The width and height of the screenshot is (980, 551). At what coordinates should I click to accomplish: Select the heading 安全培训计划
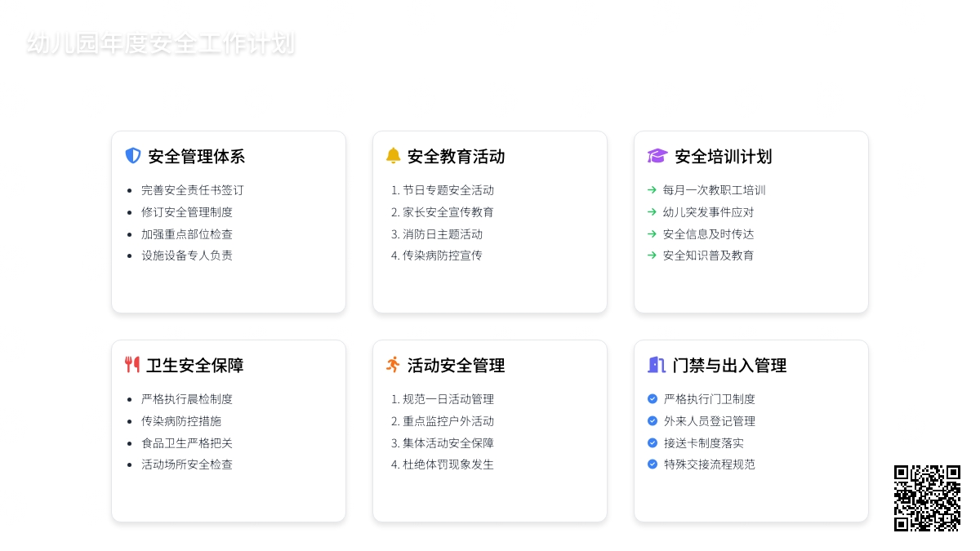[x=724, y=156]
